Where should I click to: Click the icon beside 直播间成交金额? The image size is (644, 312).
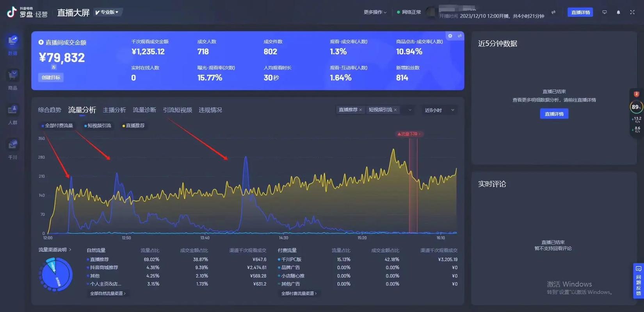click(41, 42)
